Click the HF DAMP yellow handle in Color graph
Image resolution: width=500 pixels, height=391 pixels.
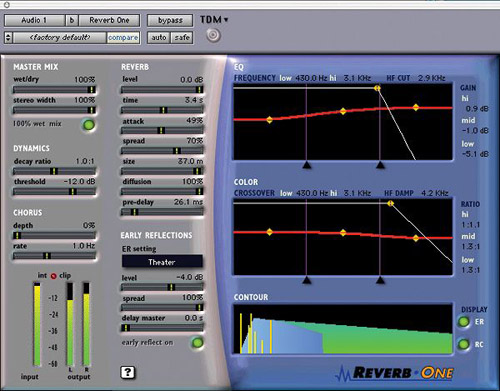[391, 203]
